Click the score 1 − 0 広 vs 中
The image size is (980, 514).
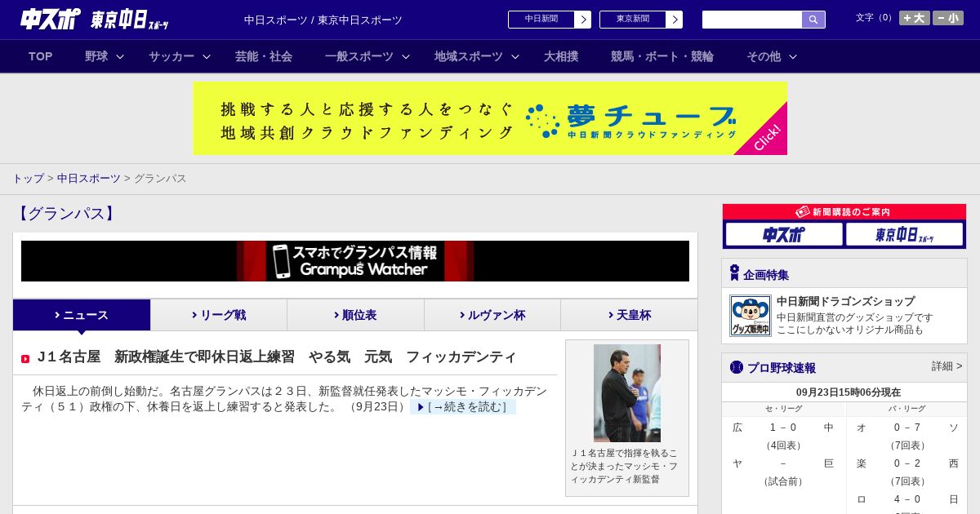[x=783, y=428]
